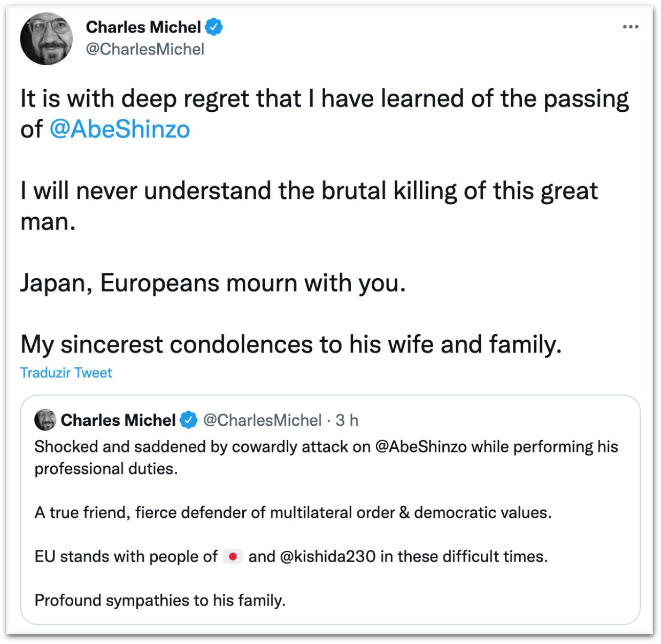Image resolution: width=661 pixels, height=644 pixels.
Task: Click the "I will never understand" paragraph
Action: coord(309,191)
